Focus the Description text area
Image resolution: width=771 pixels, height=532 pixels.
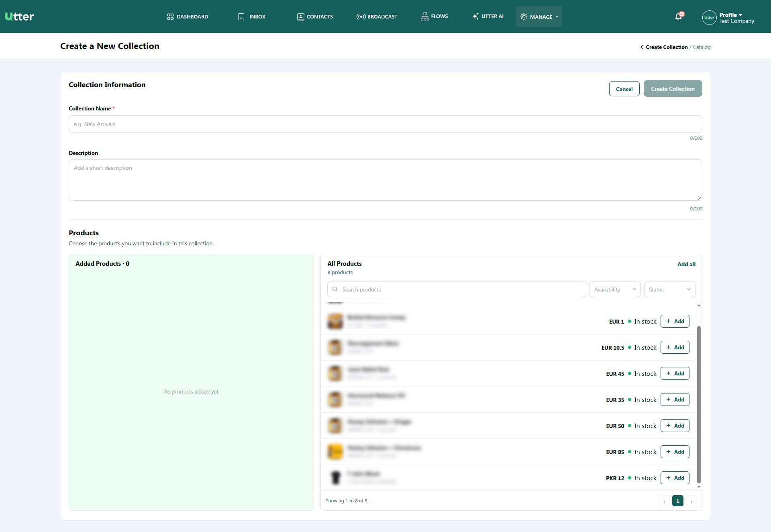pos(385,180)
